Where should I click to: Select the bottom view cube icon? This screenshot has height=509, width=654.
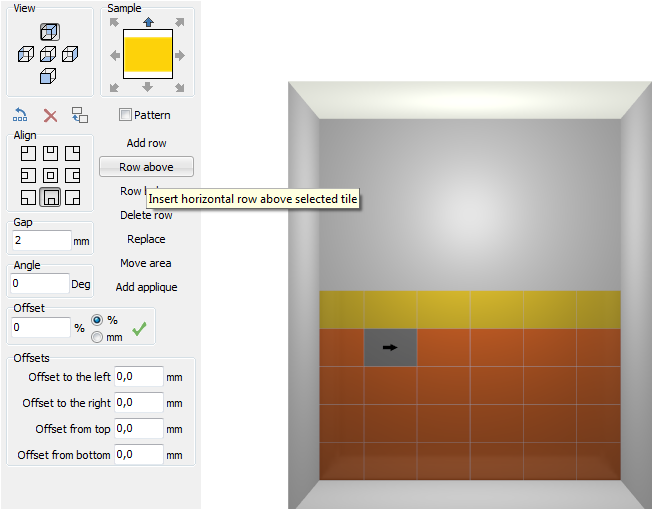point(48,76)
